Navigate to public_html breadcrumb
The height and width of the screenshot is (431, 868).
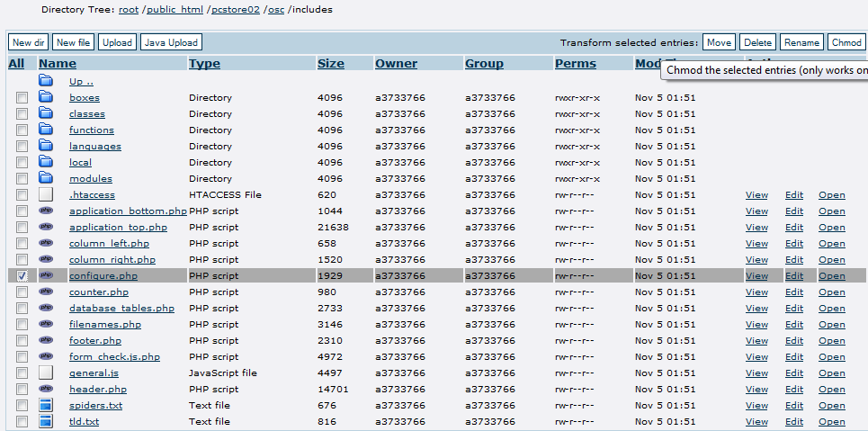point(174,9)
